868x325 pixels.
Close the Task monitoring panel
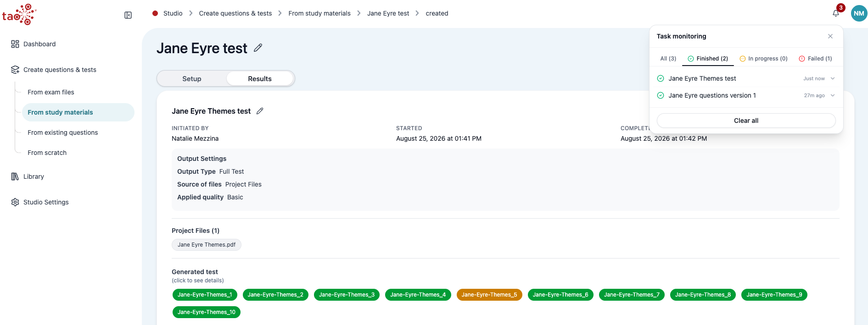[x=830, y=36]
